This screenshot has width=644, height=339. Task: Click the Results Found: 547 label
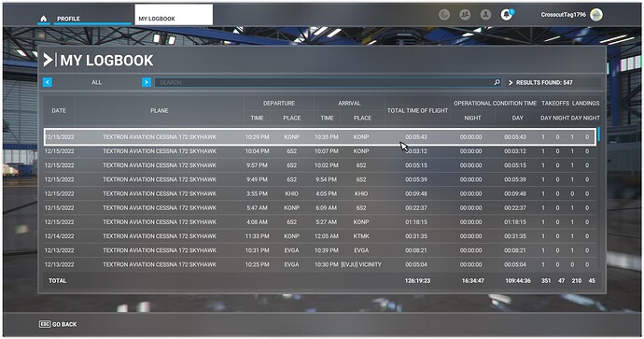(544, 82)
